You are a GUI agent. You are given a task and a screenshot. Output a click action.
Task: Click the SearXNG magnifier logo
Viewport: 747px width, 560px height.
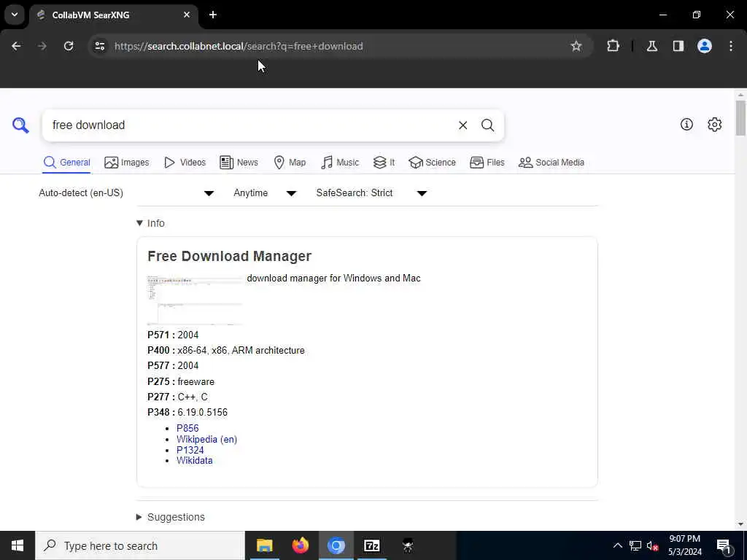pyautogui.click(x=20, y=125)
